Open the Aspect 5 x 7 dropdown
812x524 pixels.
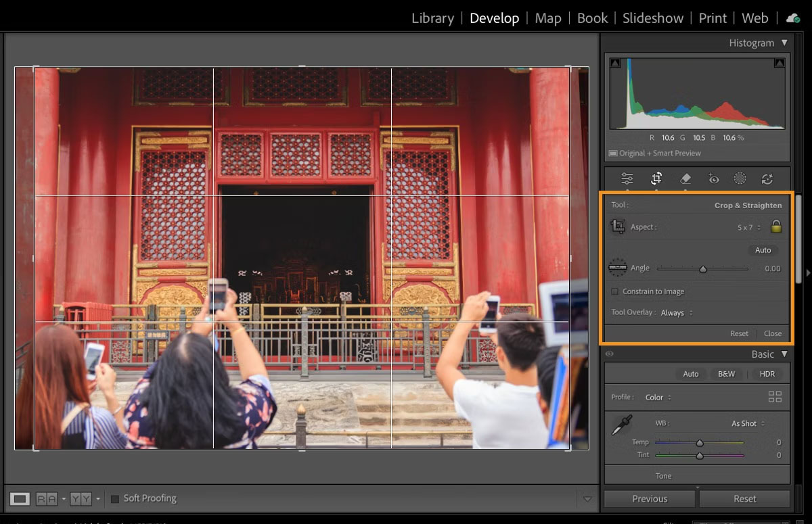pos(747,227)
